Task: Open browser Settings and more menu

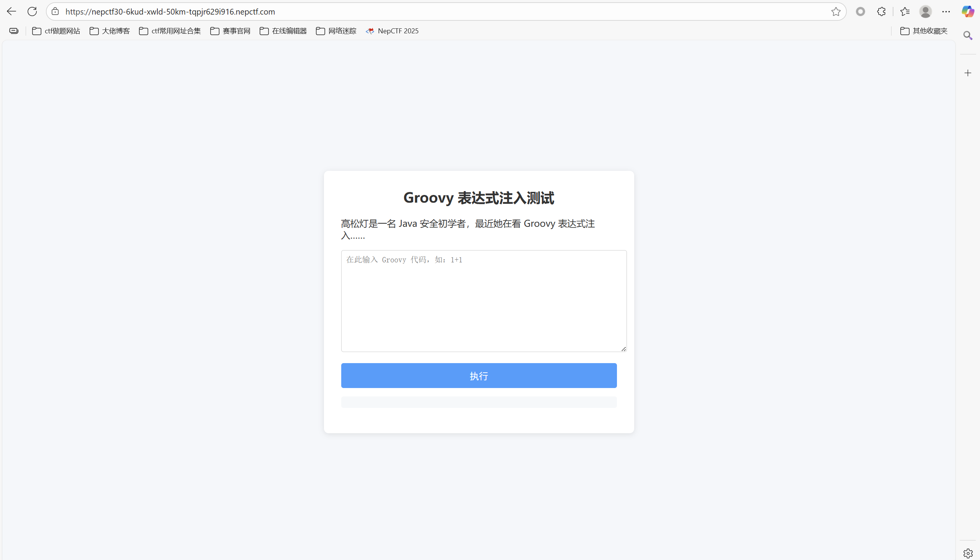Action: tap(946, 11)
